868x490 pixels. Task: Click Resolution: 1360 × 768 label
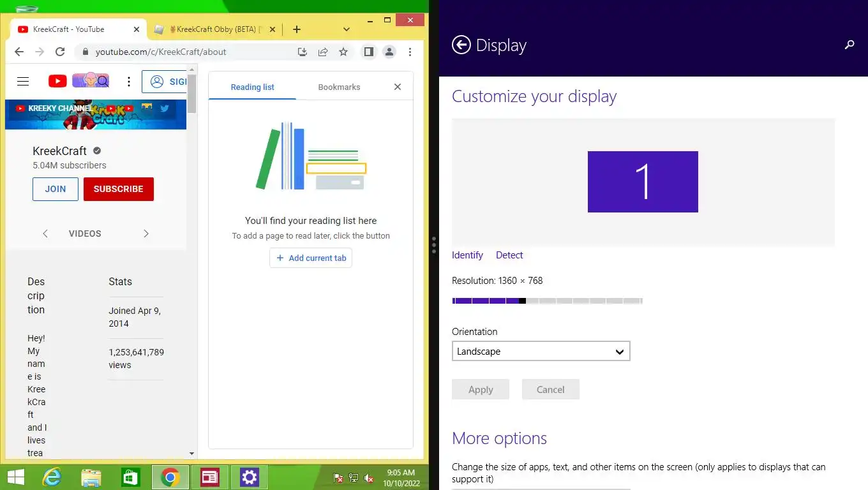tap(497, 281)
